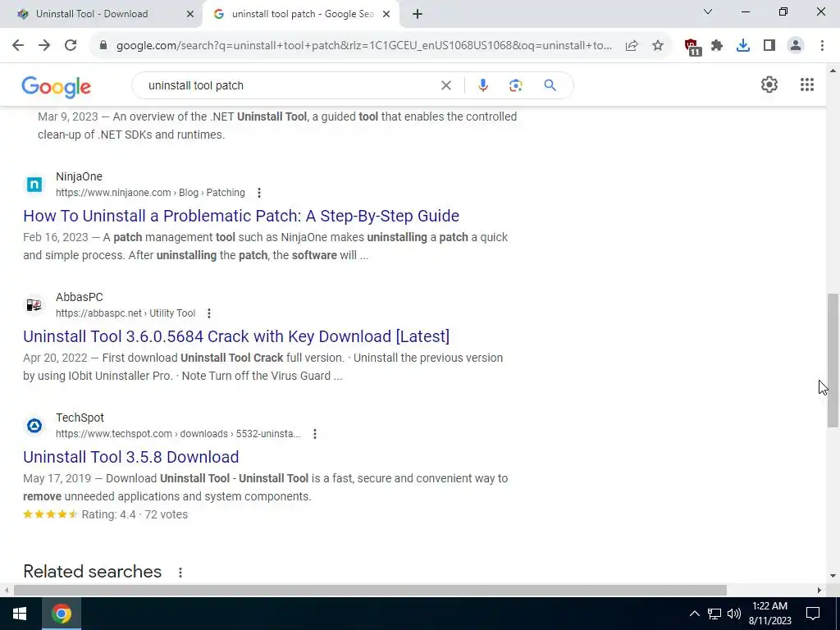Image resolution: width=840 pixels, height=630 pixels.
Task: Click the TechSpot site favicon
Action: point(34,426)
